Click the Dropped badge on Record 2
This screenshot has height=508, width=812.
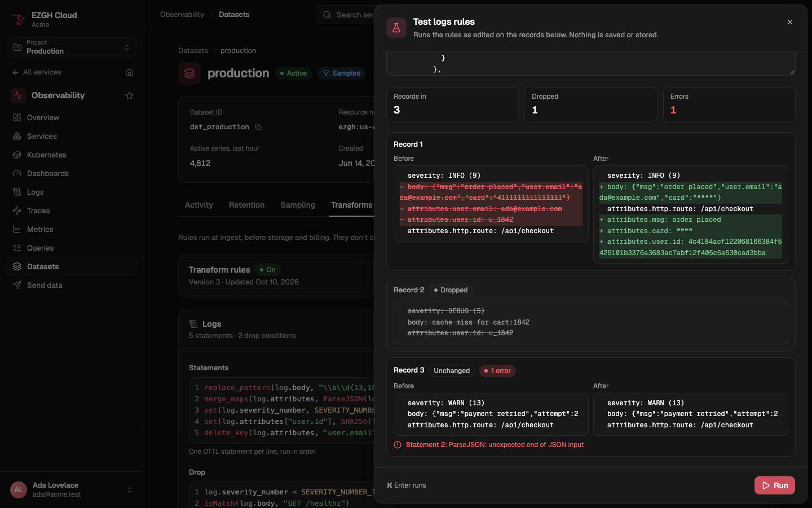tap(451, 290)
